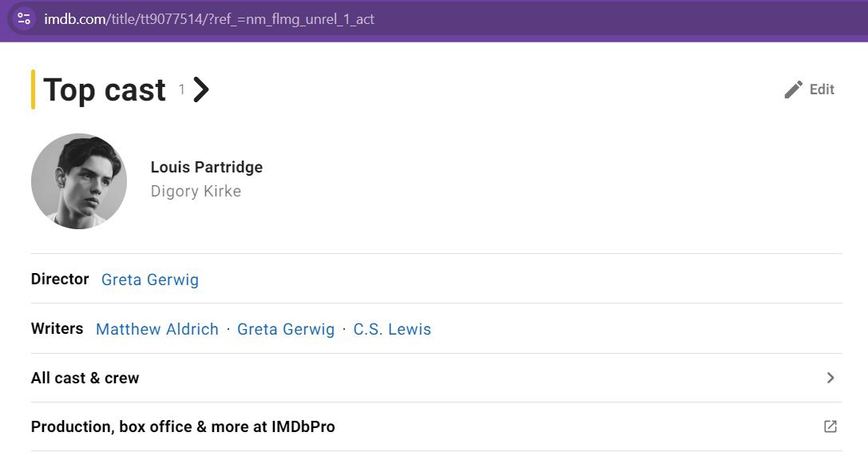
Task: Click the Edit text button
Action: tap(822, 89)
